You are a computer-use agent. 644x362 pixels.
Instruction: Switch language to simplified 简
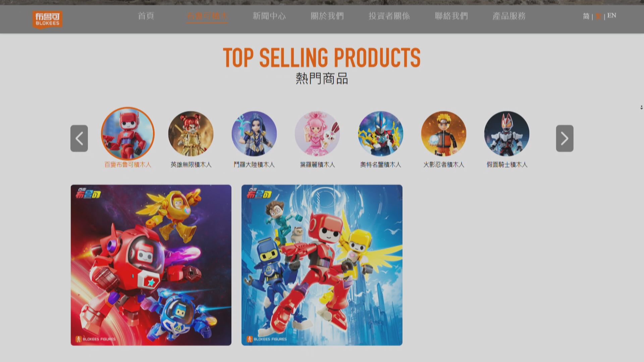[x=586, y=16]
